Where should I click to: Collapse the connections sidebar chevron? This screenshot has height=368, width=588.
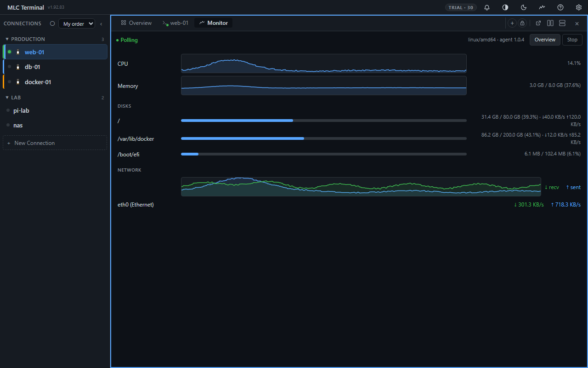point(101,23)
